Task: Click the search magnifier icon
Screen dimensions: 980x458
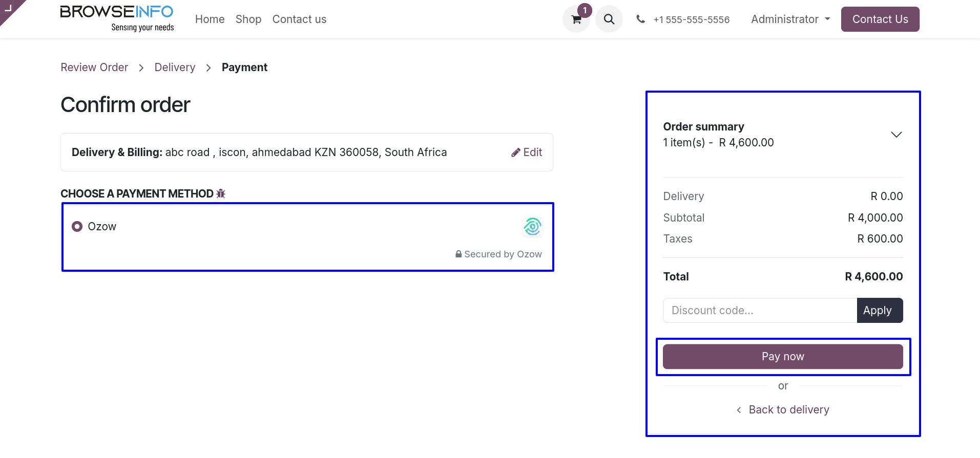Action: click(x=609, y=19)
